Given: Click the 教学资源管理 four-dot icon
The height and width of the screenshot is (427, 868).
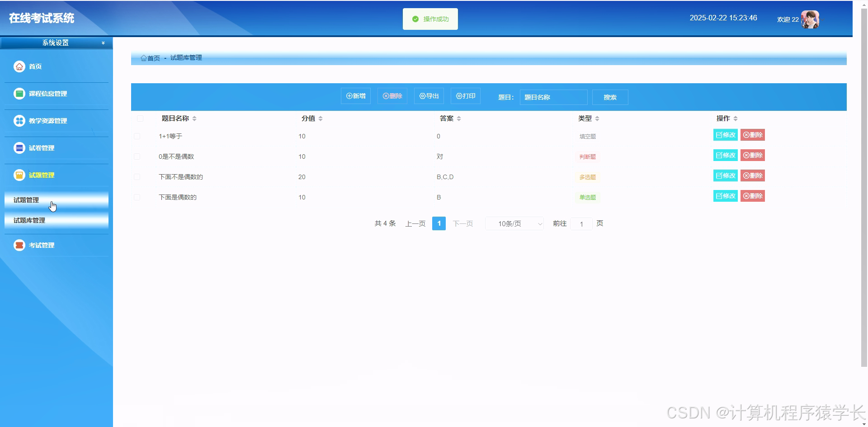Looking at the screenshot, I should 19,121.
